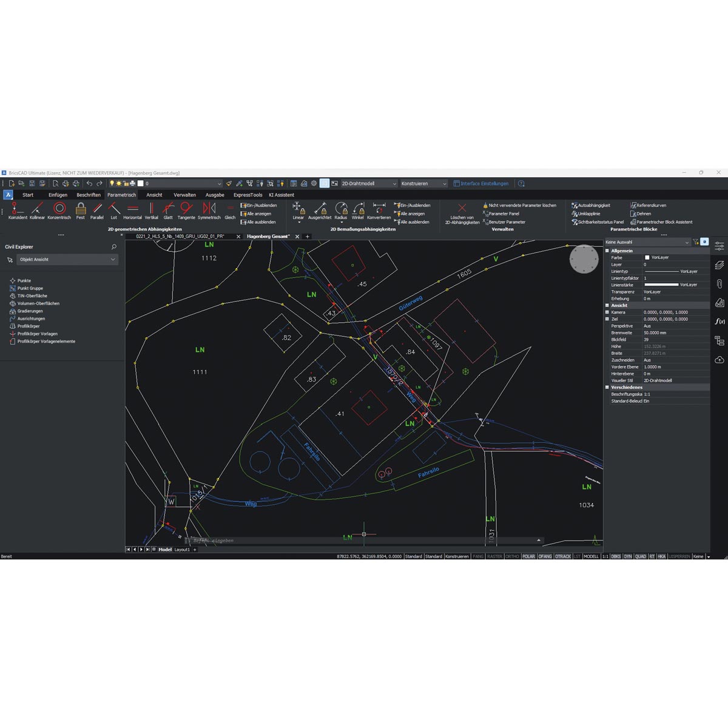The image size is (728, 728).
Task: Select the Koinzident constraint tool
Action: pos(17,210)
